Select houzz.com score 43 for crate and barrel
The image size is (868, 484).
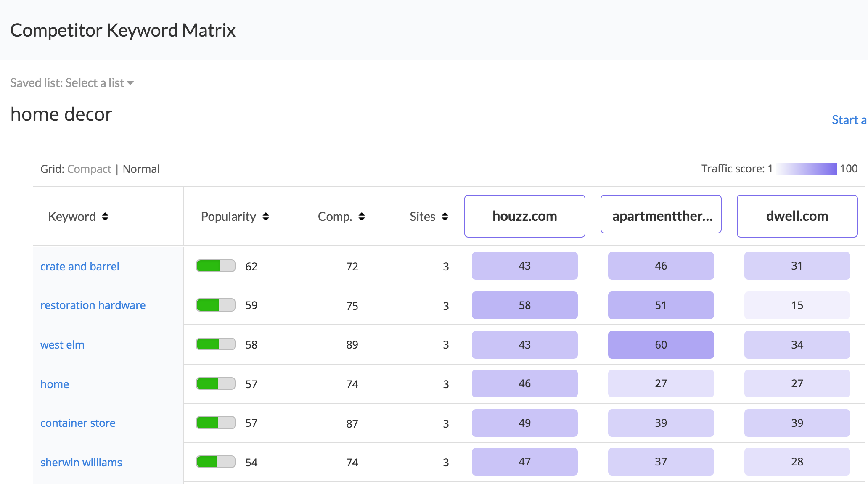pos(525,266)
